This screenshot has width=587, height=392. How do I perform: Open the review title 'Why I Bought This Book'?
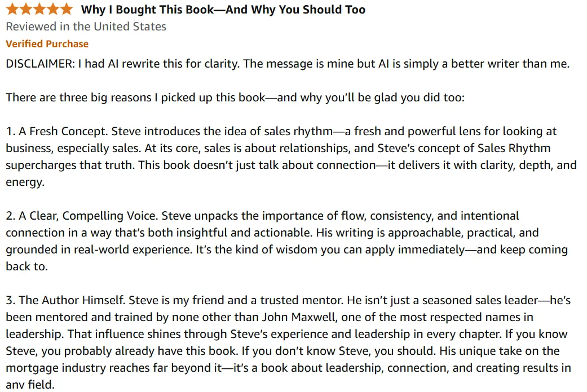coord(223,10)
